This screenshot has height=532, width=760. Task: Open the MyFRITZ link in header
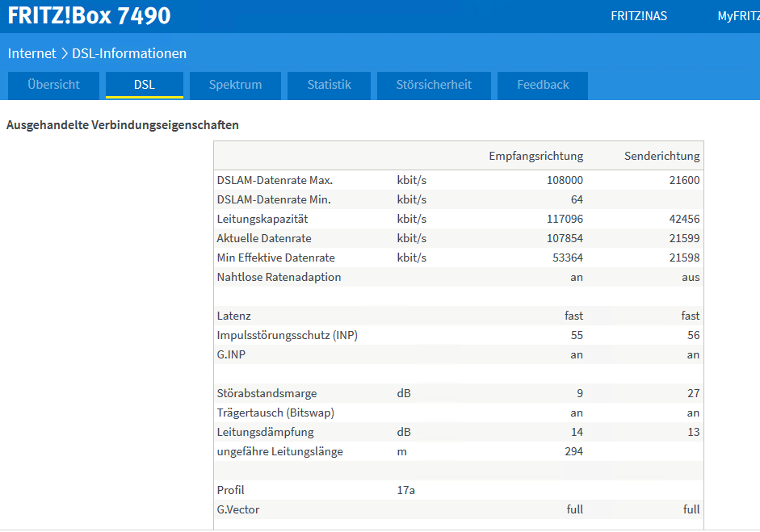click(739, 16)
